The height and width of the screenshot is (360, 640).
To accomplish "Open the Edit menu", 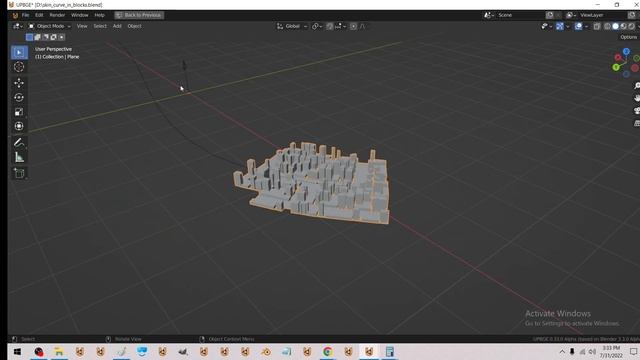I will point(39,15).
